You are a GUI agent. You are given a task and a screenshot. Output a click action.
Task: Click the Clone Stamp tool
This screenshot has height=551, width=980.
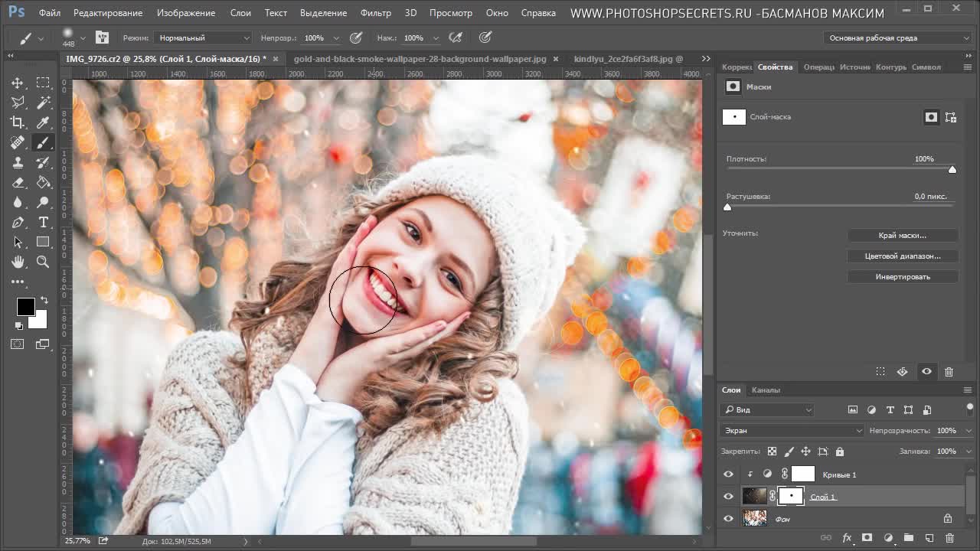pyautogui.click(x=18, y=162)
